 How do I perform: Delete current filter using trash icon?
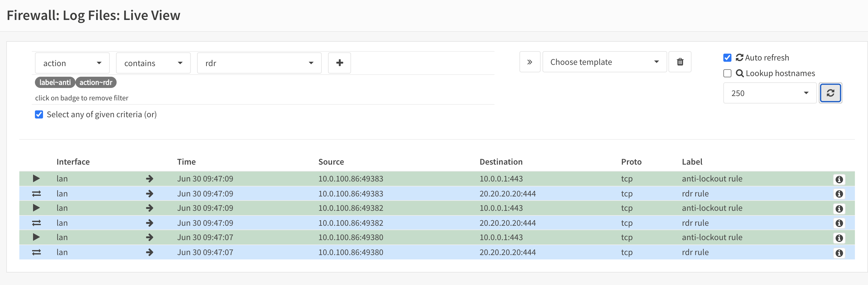[x=680, y=62]
